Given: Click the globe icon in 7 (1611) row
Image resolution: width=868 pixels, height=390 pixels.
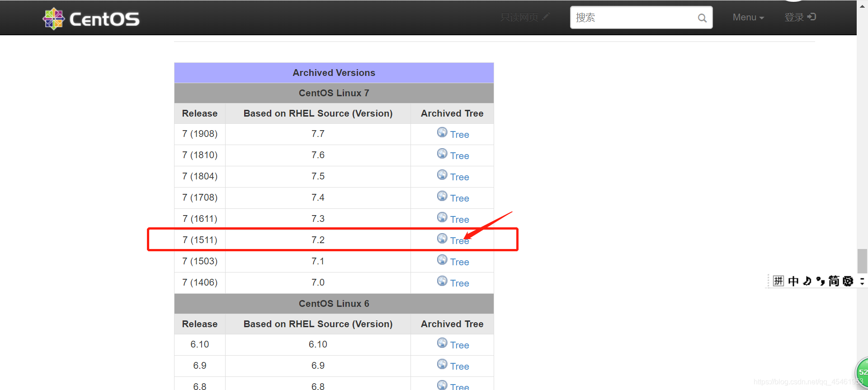Looking at the screenshot, I should 442,217.
